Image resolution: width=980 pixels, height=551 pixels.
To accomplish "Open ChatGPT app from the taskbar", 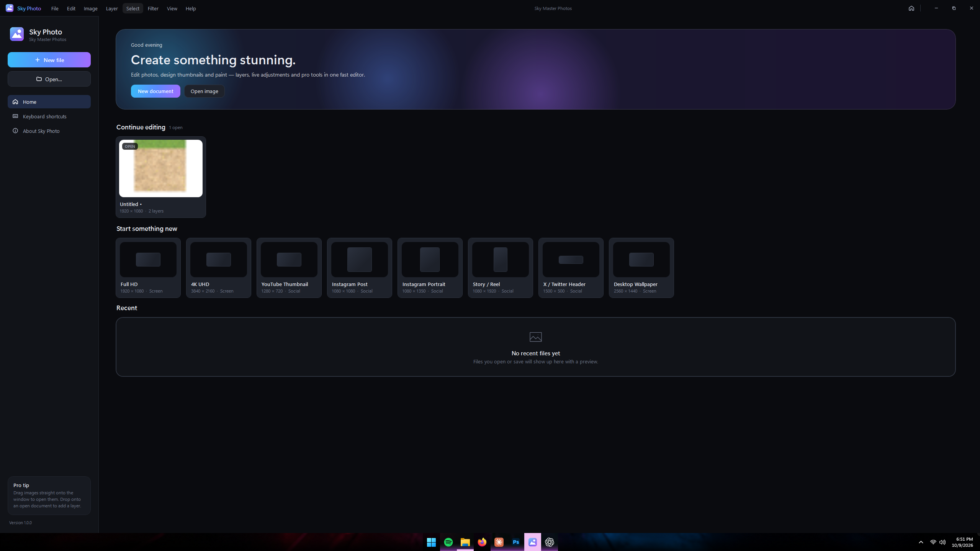I will point(549,542).
